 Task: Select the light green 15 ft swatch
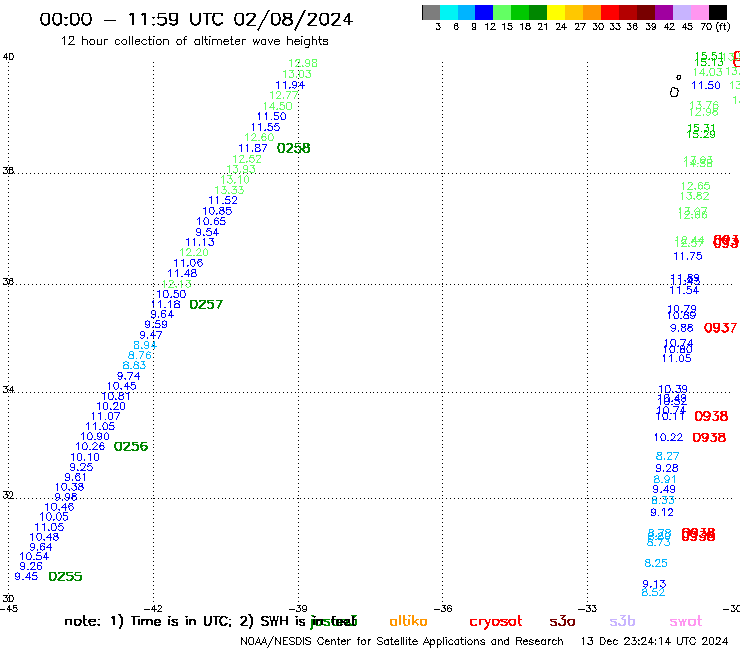tap(502, 12)
